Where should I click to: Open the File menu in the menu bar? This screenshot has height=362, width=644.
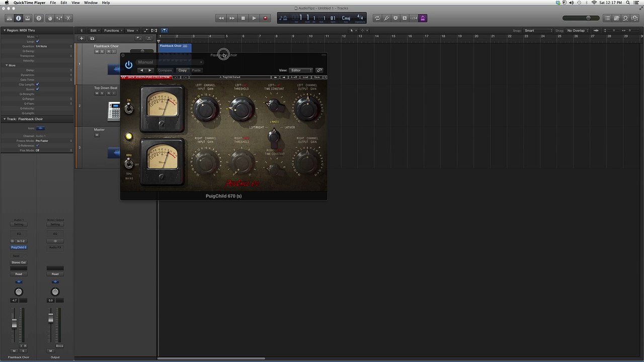click(53, 3)
